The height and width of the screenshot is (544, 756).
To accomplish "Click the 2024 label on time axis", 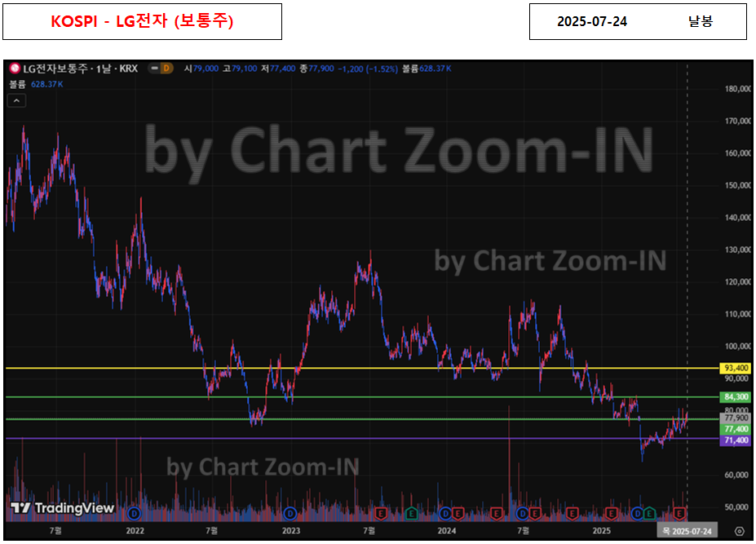I will 446,531.
